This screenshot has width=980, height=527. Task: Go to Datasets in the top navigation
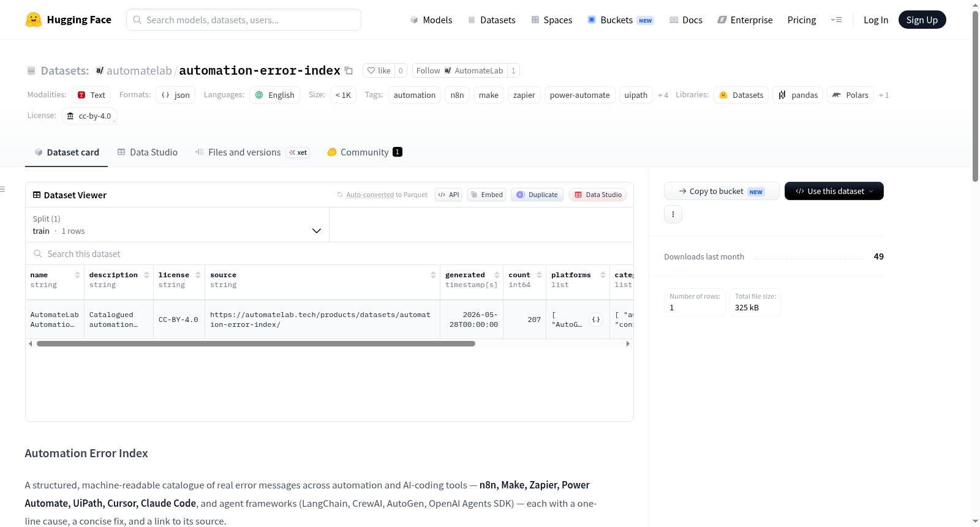491,20
